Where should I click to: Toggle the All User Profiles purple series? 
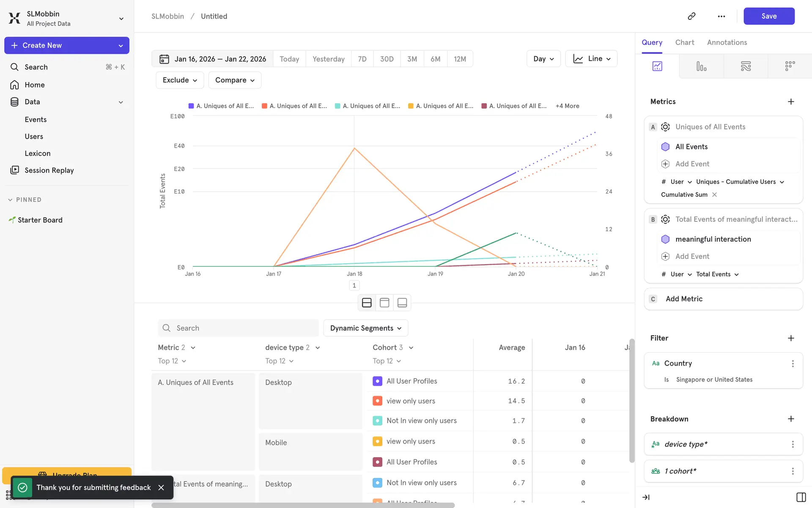click(377, 381)
